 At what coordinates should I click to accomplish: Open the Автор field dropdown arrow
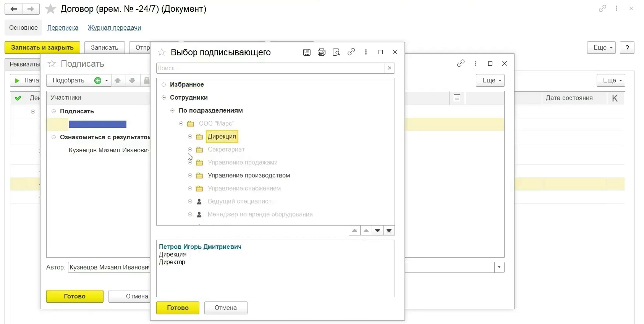[499, 267]
